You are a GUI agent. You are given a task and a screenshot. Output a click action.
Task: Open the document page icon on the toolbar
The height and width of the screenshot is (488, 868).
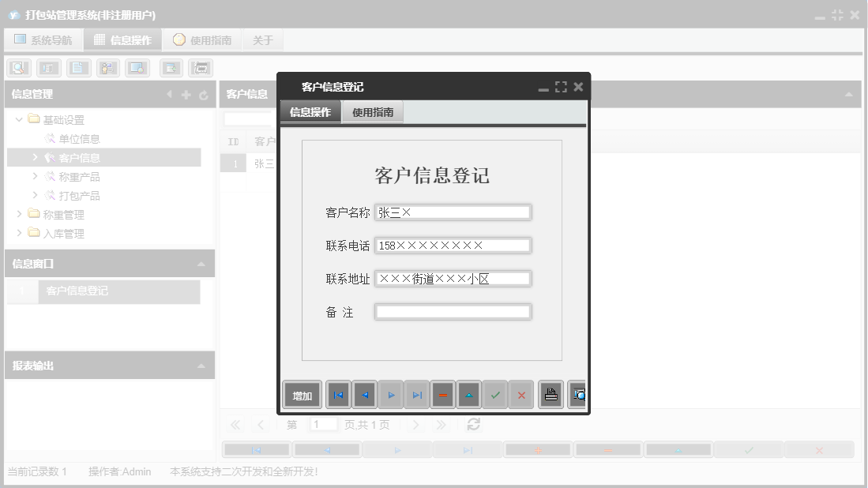78,68
